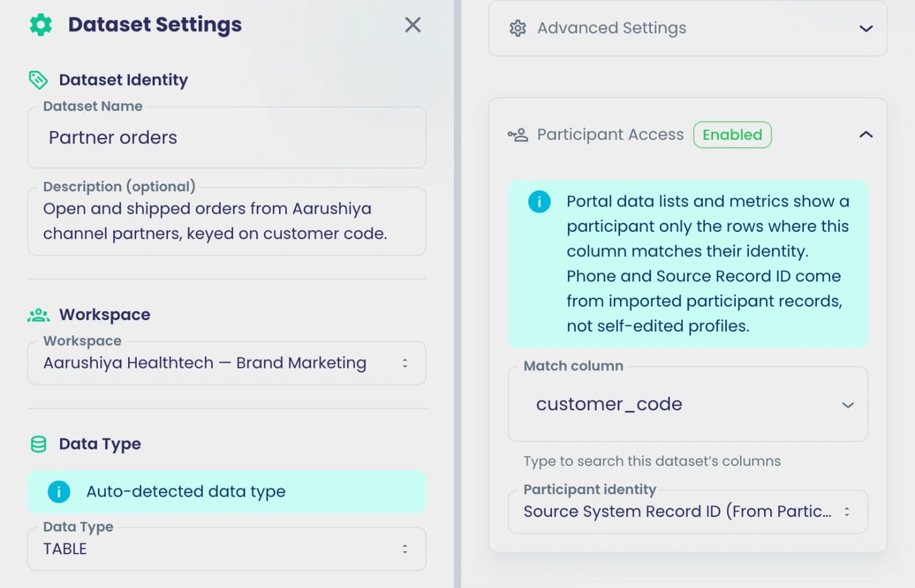915x588 pixels.
Task: Expand the Advanced Settings section
Action: (866, 28)
